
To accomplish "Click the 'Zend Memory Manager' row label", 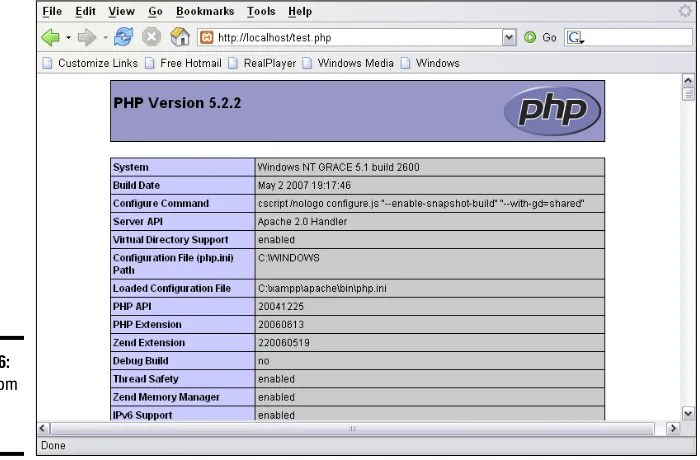I will [166, 397].
